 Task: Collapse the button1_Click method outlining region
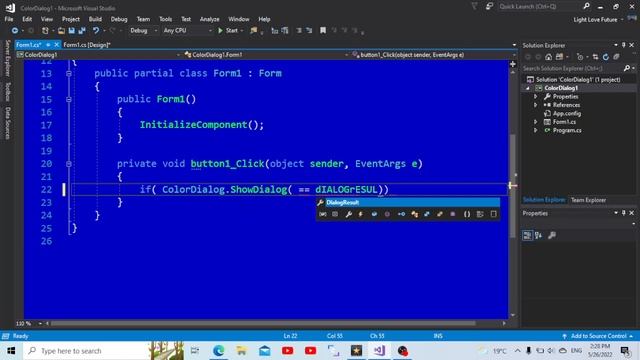69,164
